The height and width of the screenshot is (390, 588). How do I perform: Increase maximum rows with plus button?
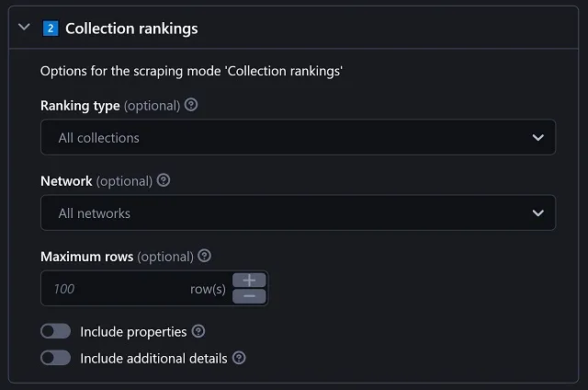click(249, 281)
